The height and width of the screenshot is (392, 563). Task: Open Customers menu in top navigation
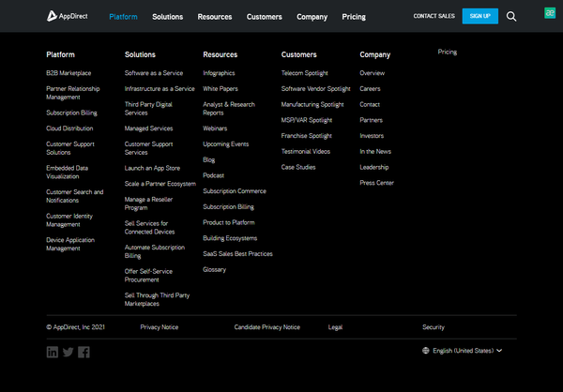[x=265, y=17]
